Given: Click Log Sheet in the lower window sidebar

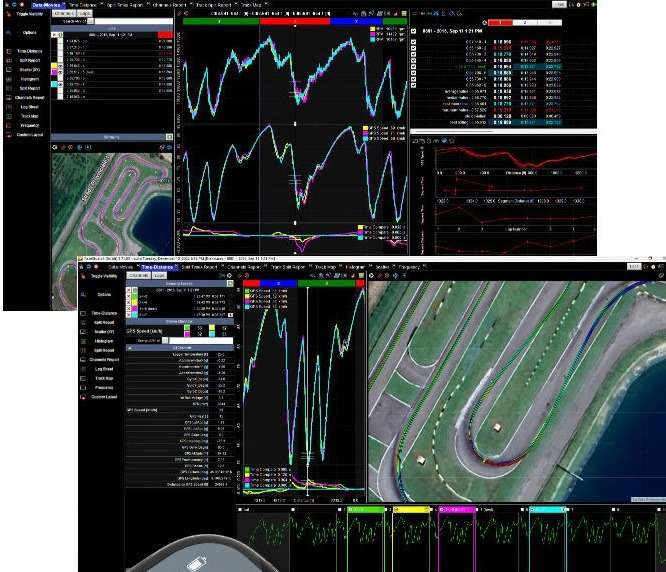Looking at the screenshot, I should click(106, 367).
